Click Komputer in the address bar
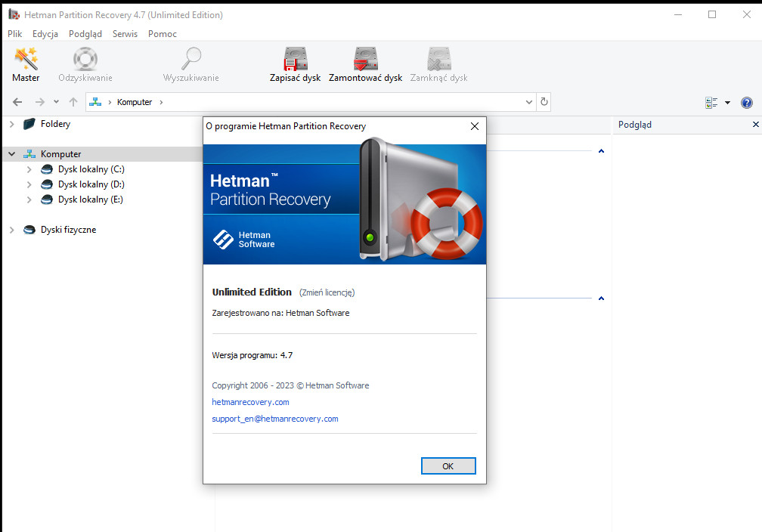Viewport: 762px width, 532px height. 135,102
